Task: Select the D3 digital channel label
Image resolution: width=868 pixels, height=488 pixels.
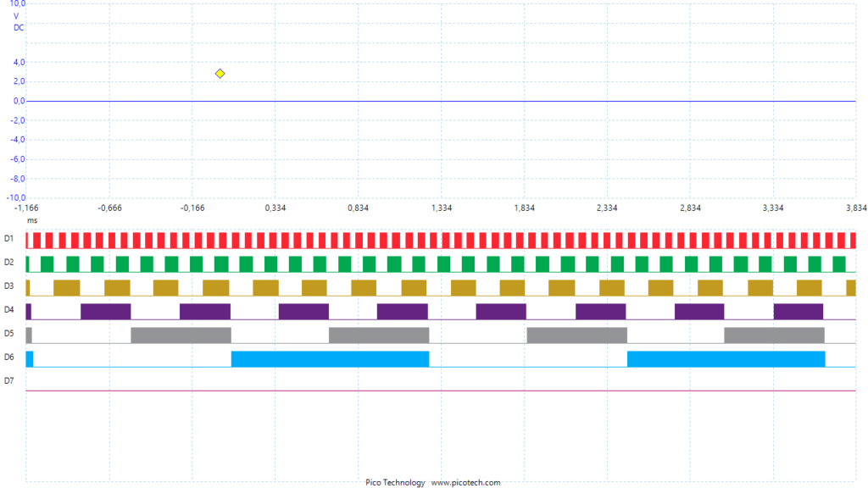Action: [8, 286]
